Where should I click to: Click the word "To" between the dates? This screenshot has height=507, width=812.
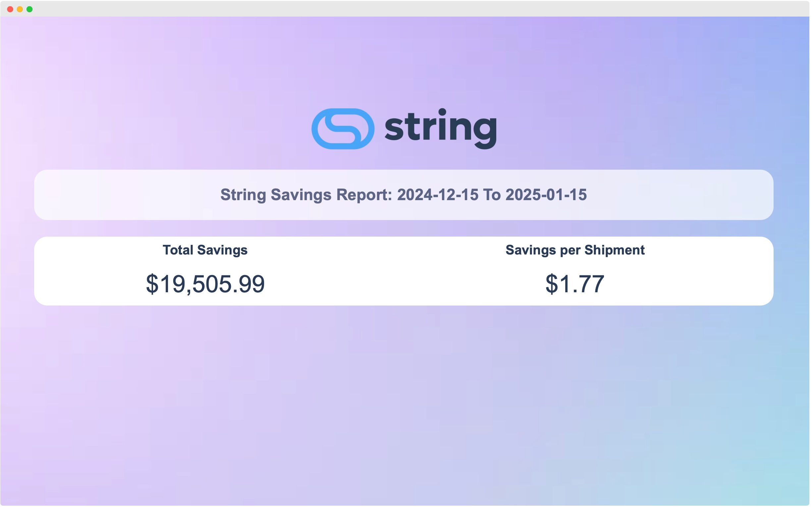492,195
